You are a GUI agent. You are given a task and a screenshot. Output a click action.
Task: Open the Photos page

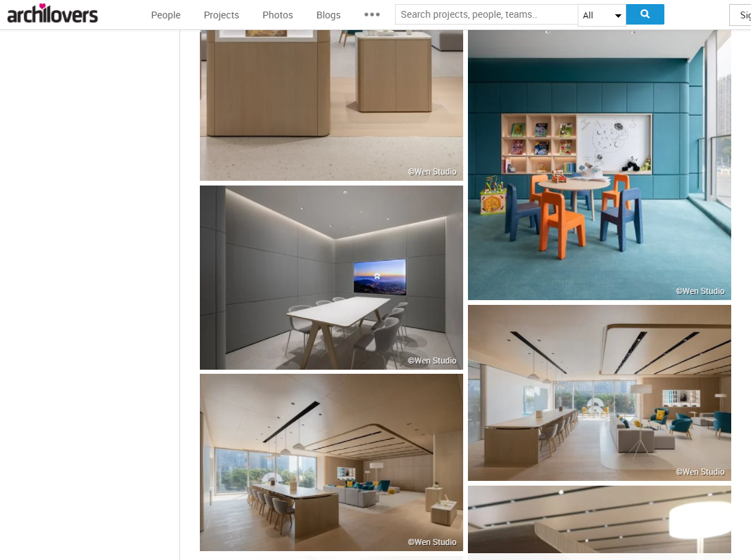pyautogui.click(x=278, y=15)
